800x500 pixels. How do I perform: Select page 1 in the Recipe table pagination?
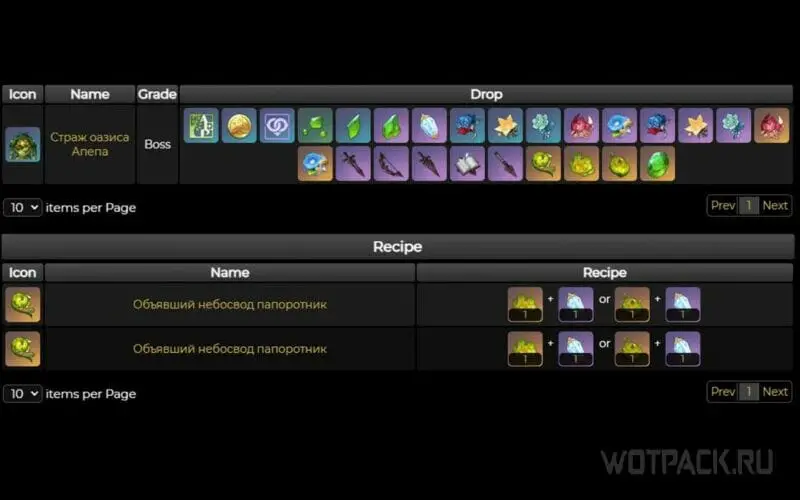[x=748, y=392]
